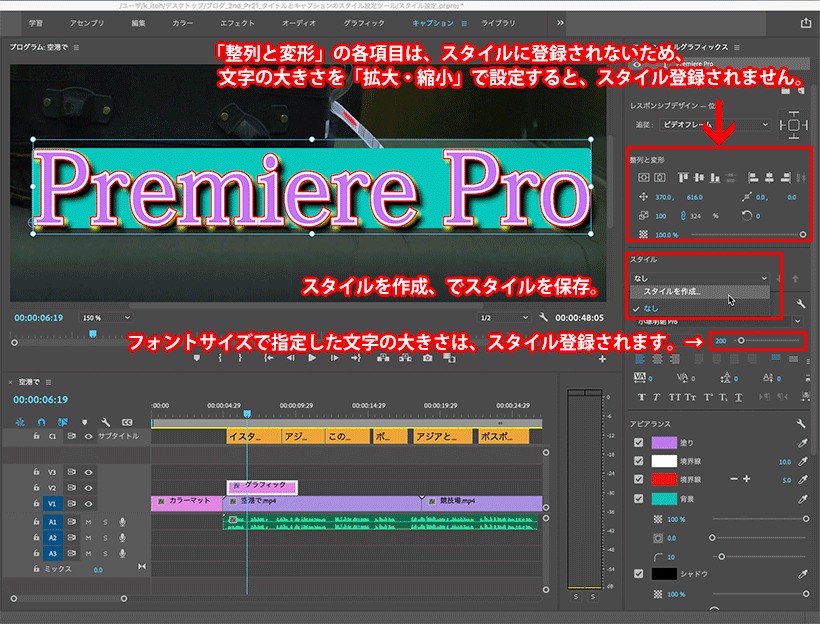Click the Add Marker icon under the monitor
Screen dimensions: 820x624
[197, 358]
